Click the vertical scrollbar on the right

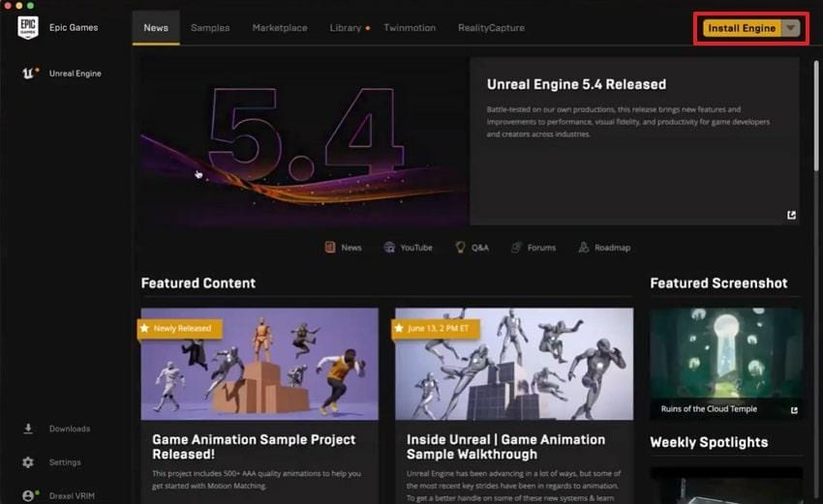click(x=816, y=115)
